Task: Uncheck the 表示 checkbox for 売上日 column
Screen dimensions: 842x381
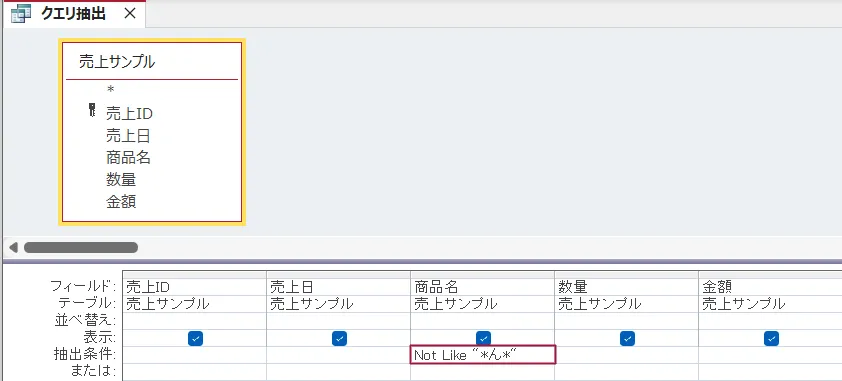Action: pyautogui.click(x=339, y=338)
